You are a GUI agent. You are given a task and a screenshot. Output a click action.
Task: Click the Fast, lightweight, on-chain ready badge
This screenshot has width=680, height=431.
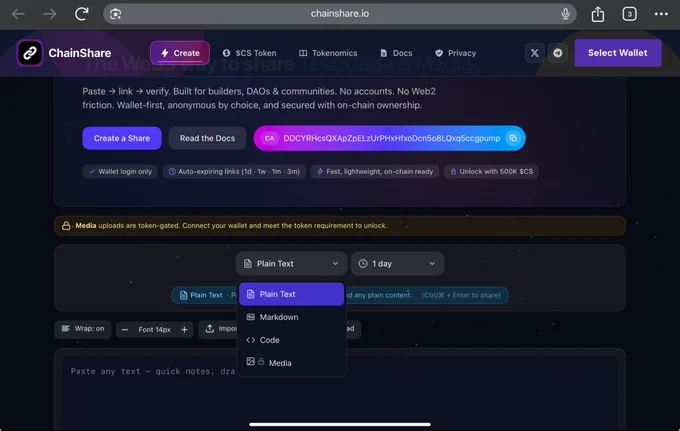[x=375, y=172]
